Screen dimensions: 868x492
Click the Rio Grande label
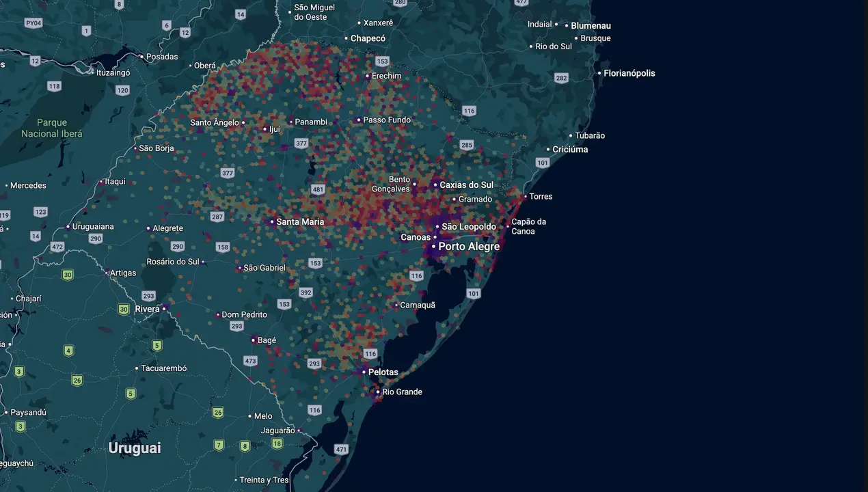[402, 392]
